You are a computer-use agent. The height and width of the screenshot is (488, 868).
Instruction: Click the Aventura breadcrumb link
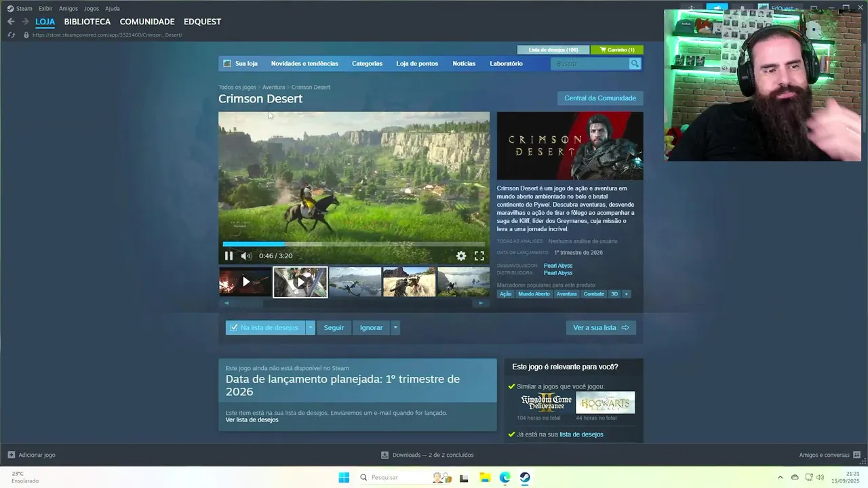click(x=273, y=87)
